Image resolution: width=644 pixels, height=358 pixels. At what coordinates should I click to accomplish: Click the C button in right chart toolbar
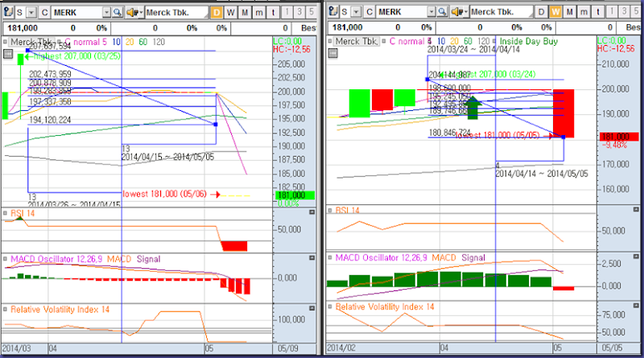coord(369,12)
